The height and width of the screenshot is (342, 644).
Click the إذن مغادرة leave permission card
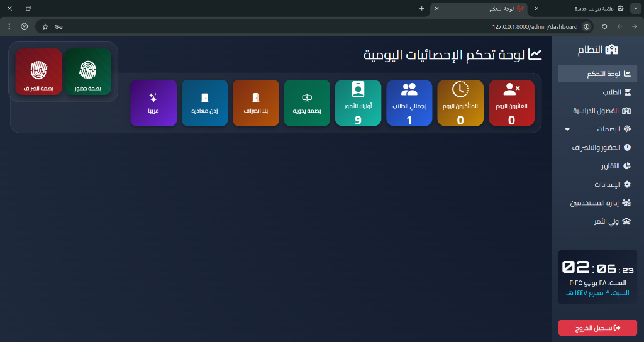tap(204, 103)
